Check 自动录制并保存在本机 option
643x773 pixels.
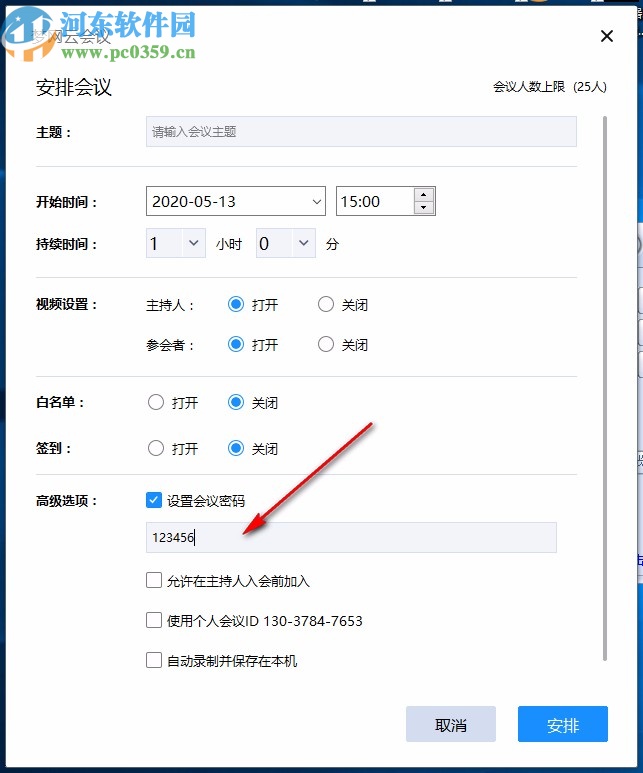coord(154,660)
